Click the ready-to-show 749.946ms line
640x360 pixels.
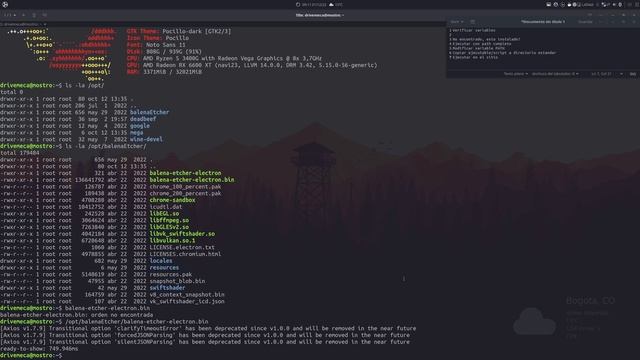click(x=39, y=349)
